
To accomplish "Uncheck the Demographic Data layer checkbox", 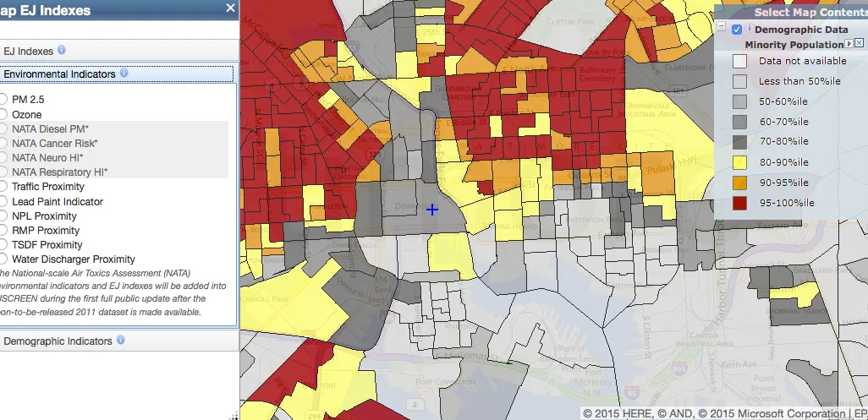I will [737, 30].
